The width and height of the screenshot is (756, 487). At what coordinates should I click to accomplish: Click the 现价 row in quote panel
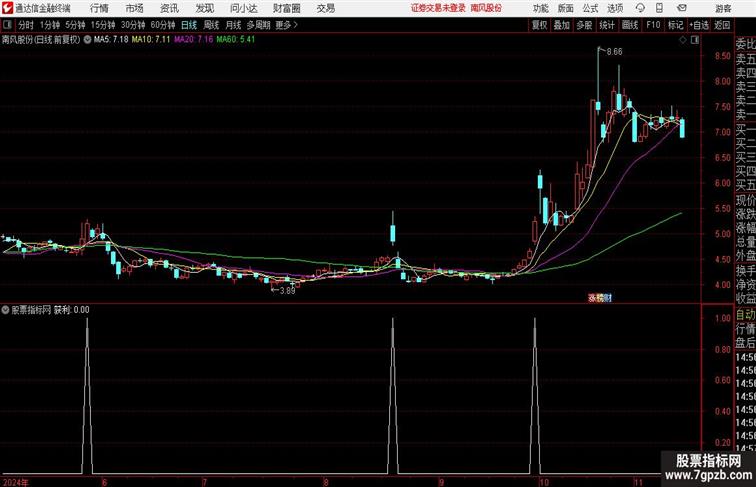click(x=745, y=201)
